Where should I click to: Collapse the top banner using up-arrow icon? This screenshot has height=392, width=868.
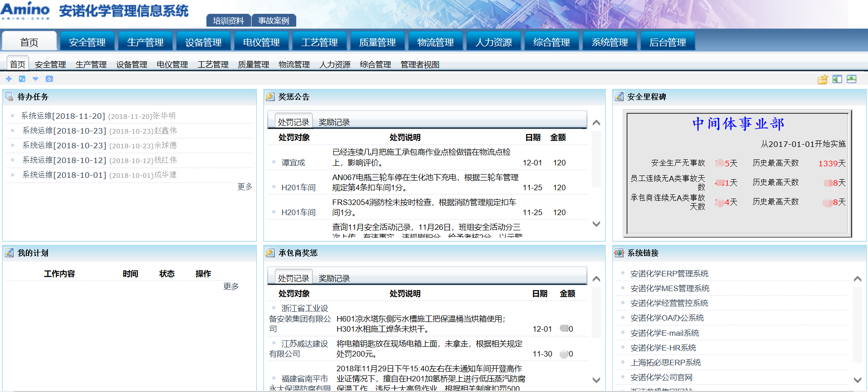pyautogui.click(x=851, y=79)
